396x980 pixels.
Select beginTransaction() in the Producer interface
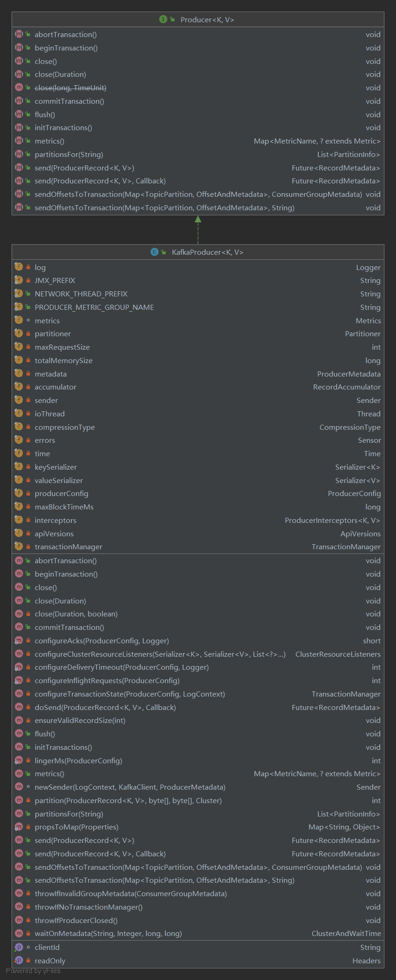coord(198,48)
